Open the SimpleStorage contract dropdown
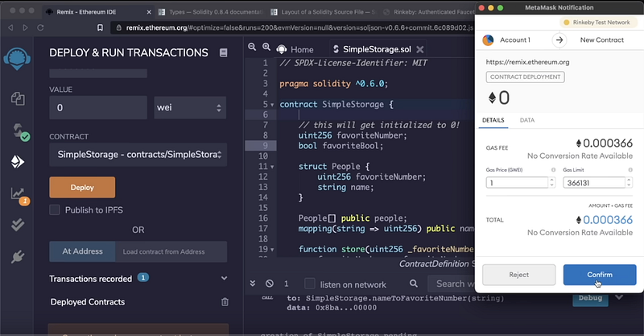Screen dimensions: 644x336 pyautogui.click(x=138, y=155)
